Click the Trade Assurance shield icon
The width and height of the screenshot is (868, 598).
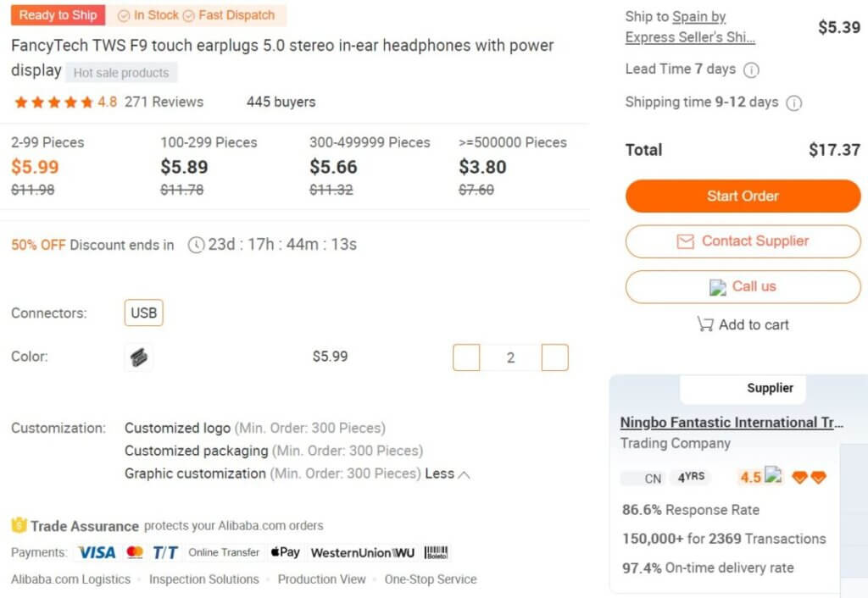[19, 526]
